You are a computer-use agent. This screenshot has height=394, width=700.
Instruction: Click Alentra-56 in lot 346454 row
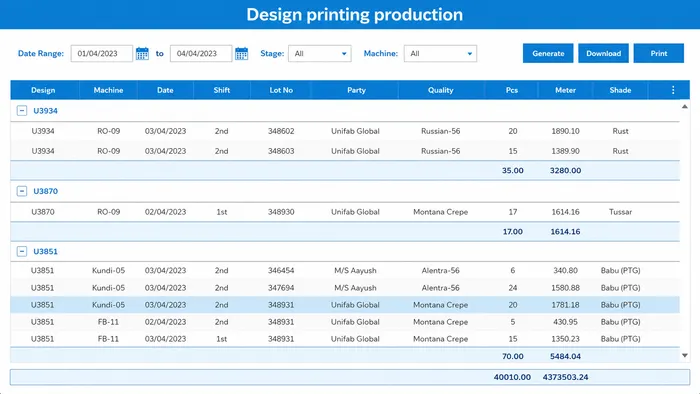point(441,270)
